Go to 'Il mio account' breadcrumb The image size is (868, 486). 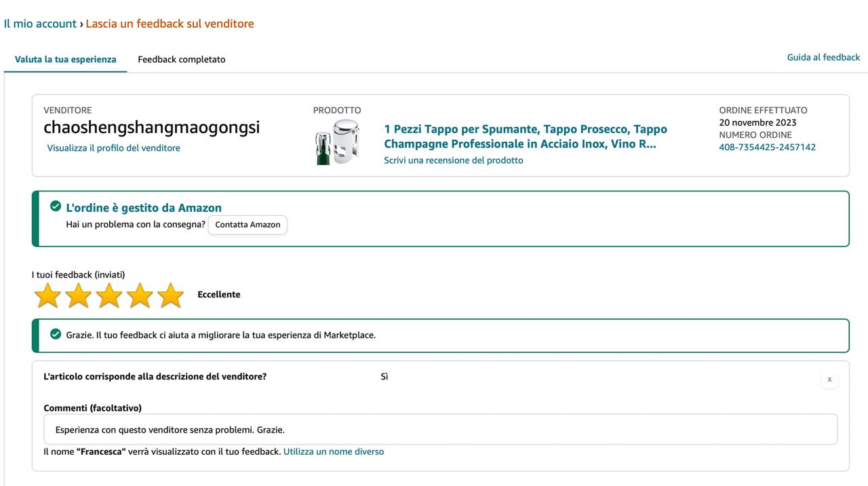[x=40, y=24]
